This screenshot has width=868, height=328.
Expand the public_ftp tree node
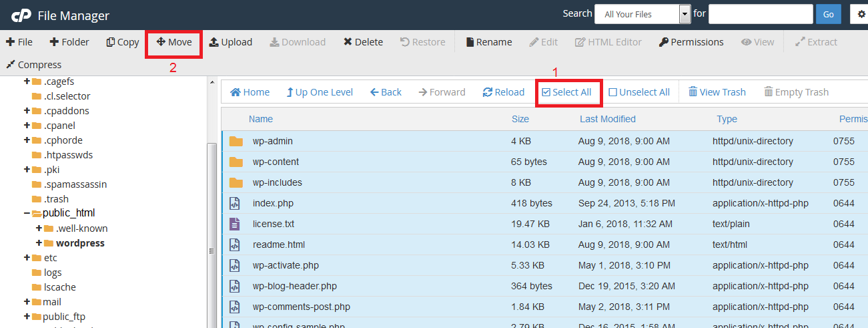(27, 317)
